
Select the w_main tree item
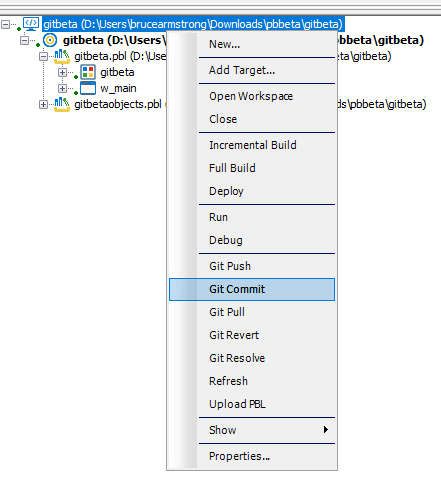click(118, 88)
